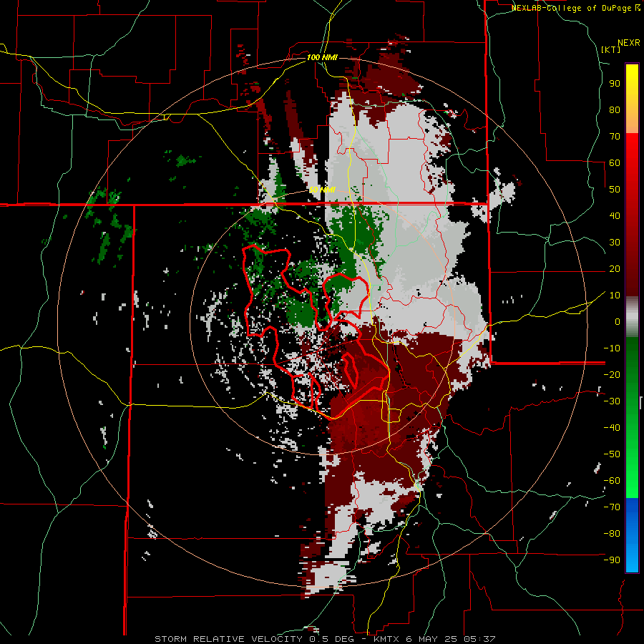Click the 10 value on velocity scale

(615, 296)
